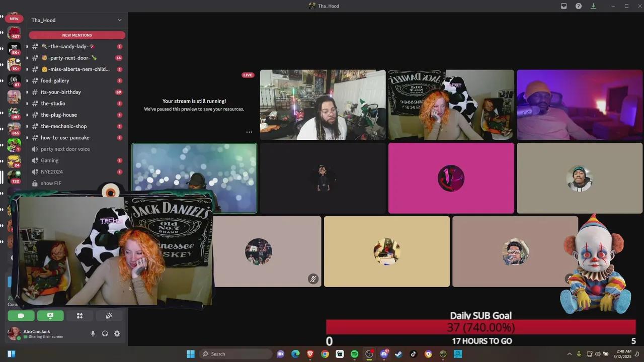Show hidden system tray icons chevron

[570, 354]
